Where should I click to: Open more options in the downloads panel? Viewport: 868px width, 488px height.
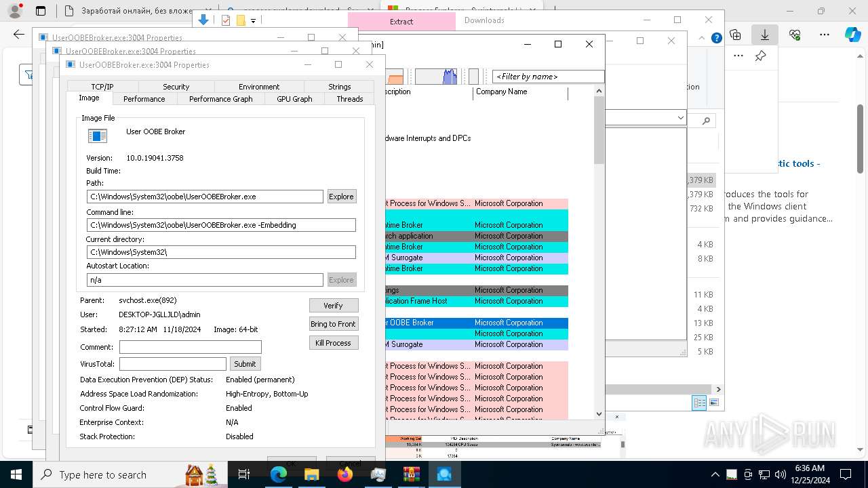tap(738, 56)
